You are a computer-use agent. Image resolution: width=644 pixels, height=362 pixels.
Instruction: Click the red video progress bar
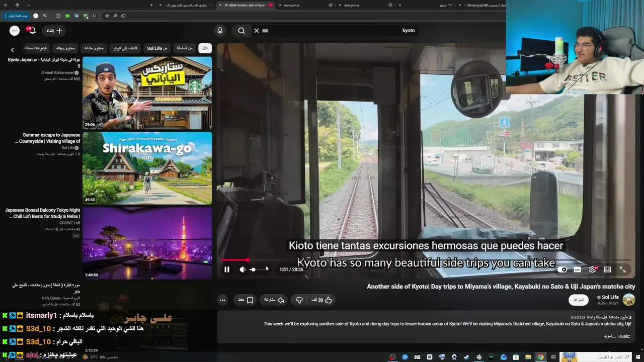(234, 260)
